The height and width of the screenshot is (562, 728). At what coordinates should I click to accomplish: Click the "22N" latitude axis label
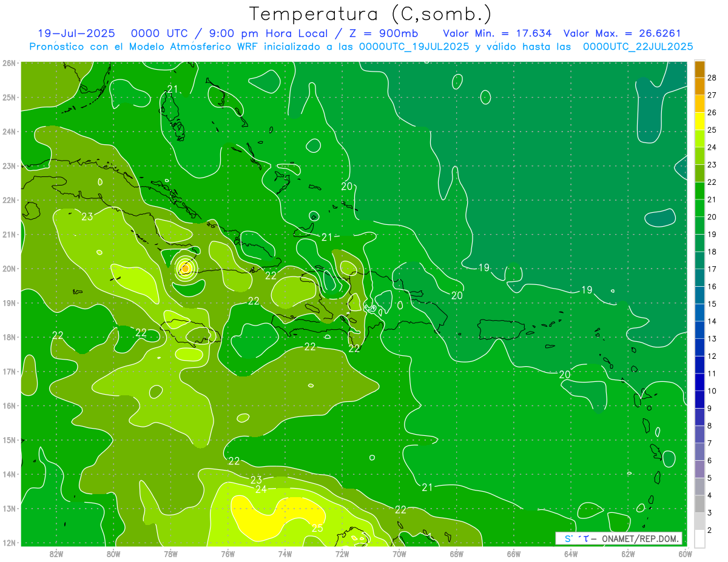point(9,200)
